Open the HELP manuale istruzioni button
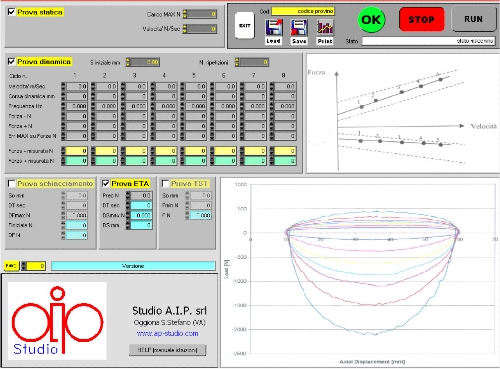 coord(167,350)
